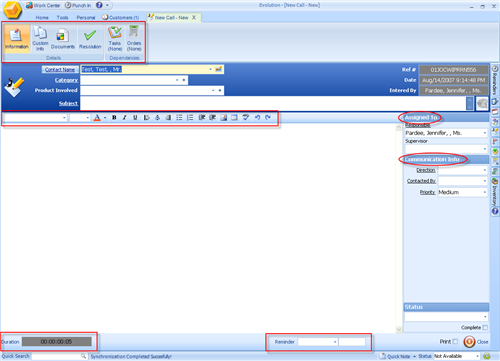Viewport: 500px width, 361px height.
Task: Click the undo arrow in editor toolbar
Action: point(257,117)
